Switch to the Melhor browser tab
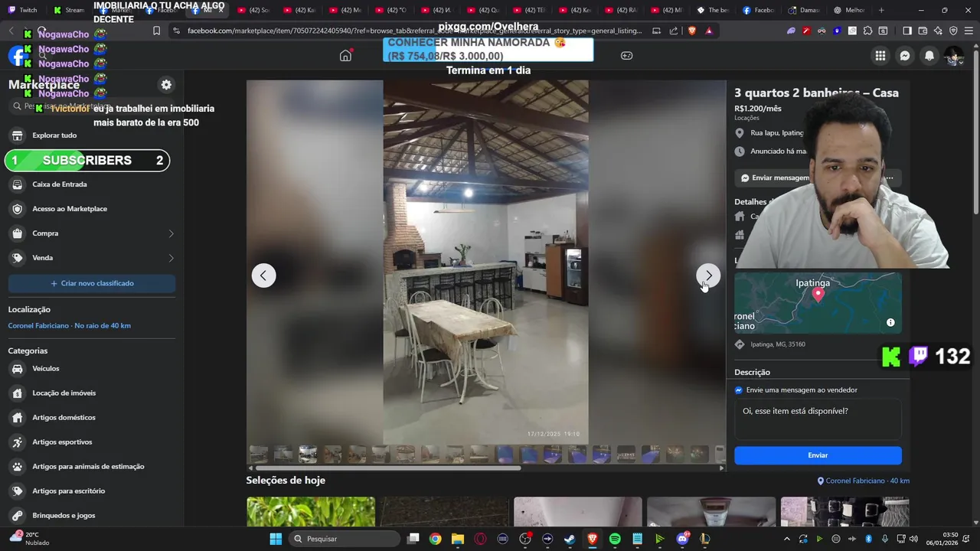Screen dimensions: 980x551 849,10
